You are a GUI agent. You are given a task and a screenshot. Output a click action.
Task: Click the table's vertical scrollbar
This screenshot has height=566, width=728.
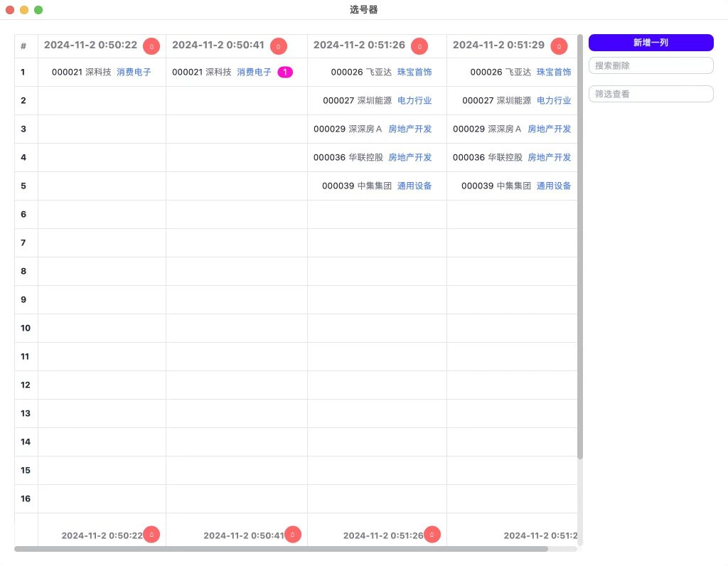coord(580,249)
